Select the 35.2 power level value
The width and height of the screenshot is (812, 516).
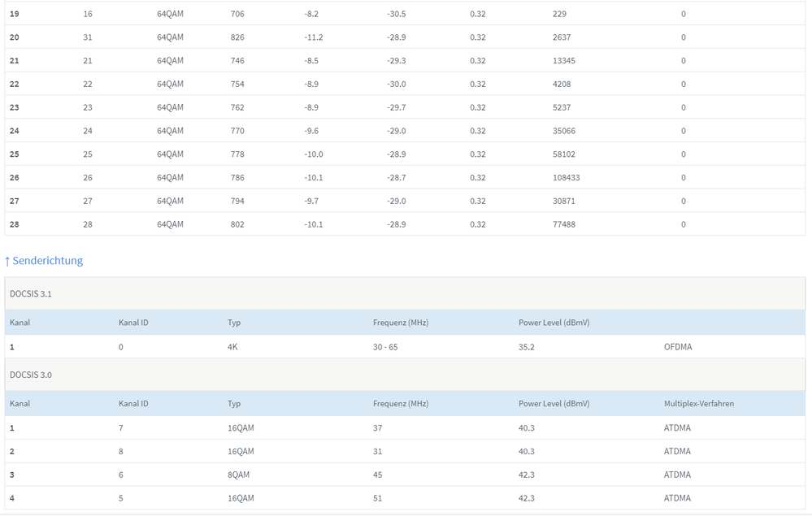click(526, 347)
